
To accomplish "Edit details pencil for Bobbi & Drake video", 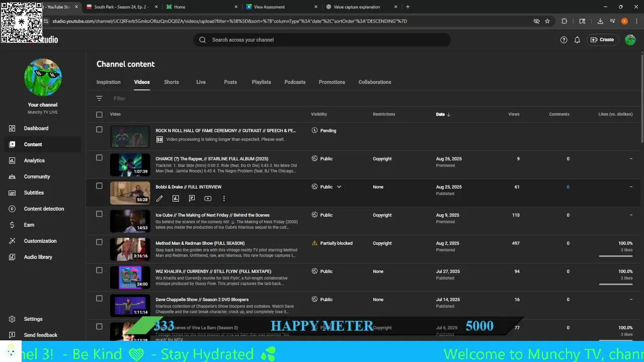I will coord(159,199).
